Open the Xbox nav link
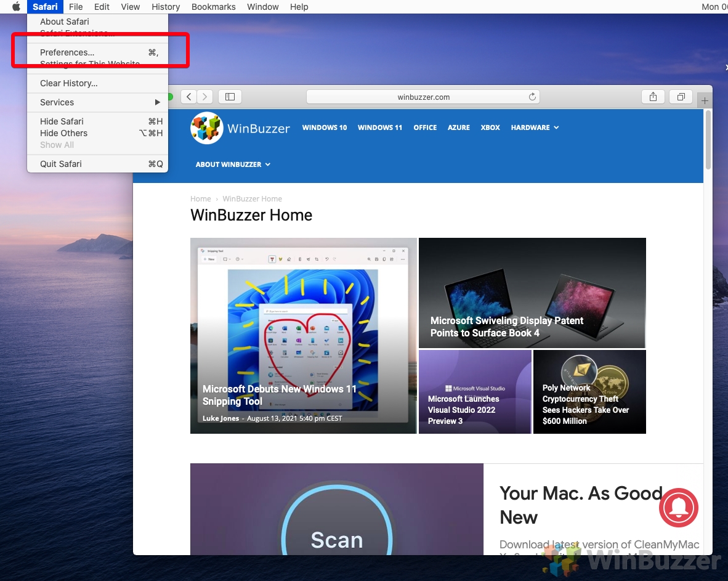The image size is (728, 581). tap(490, 128)
